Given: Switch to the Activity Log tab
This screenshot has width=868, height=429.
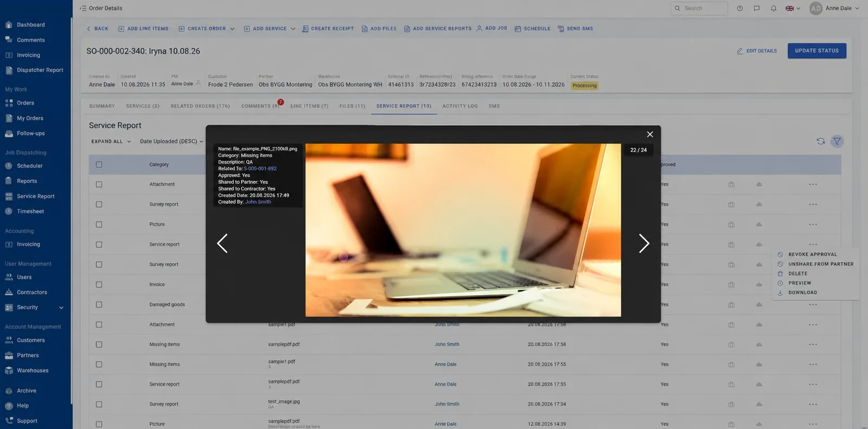Looking at the screenshot, I should coord(460,106).
